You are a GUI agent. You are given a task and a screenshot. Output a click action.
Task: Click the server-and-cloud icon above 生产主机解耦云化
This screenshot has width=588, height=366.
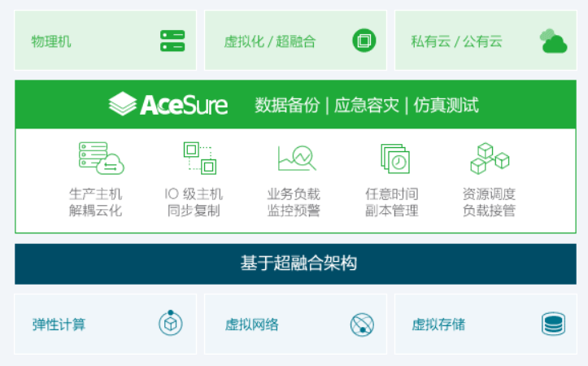(101, 158)
